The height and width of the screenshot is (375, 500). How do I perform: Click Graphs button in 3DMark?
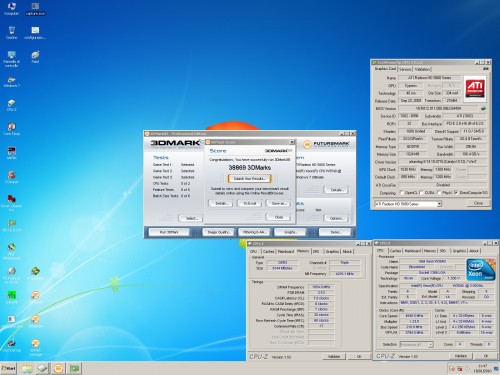[290, 232]
